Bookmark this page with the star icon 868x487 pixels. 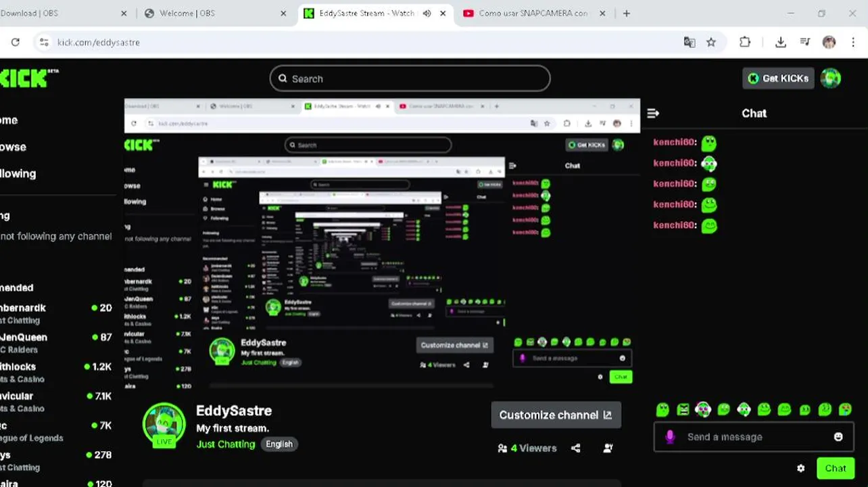711,42
